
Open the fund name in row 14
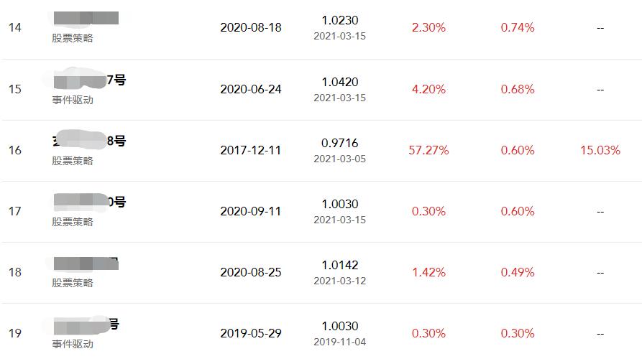coord(86,19)
